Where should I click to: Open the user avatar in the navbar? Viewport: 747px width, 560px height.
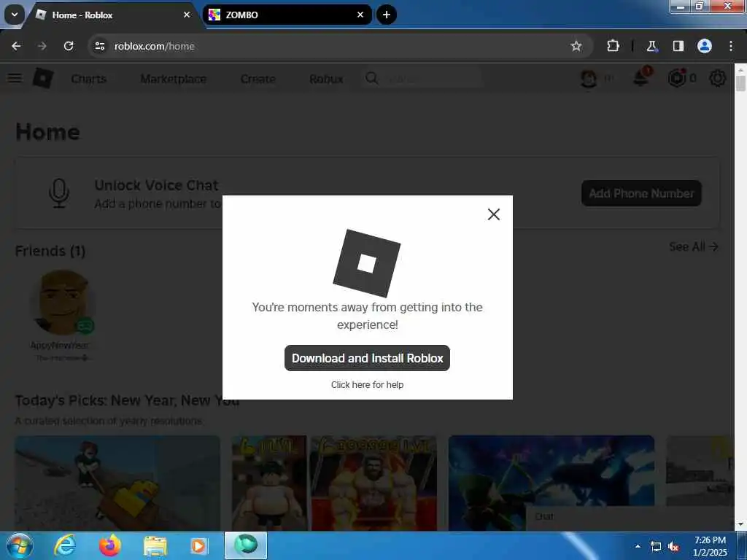(589, 79)
